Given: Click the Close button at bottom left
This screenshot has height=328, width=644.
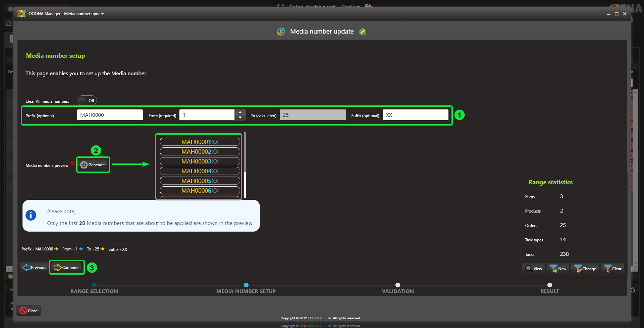Looking at the screenshot, I should pyautogui.click(x=29, y=311).
